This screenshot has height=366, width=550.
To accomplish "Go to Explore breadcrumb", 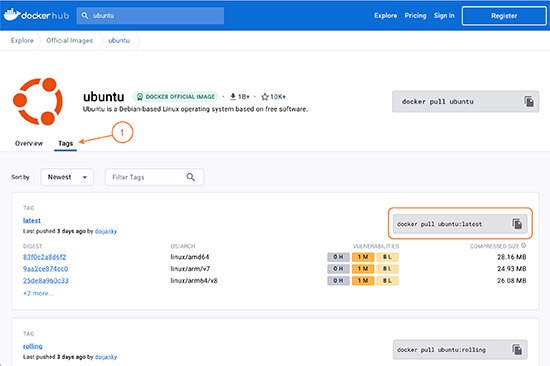I will click(x=22, y=40).
